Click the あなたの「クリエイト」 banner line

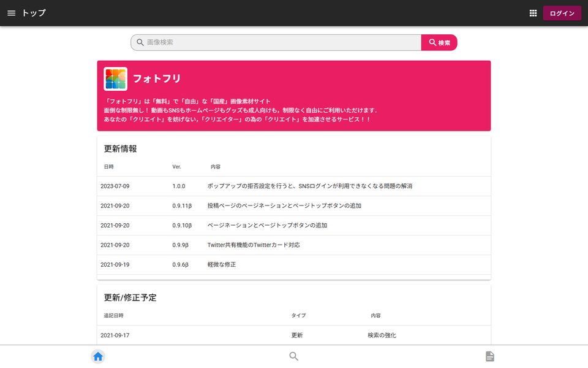coord(237,120)
